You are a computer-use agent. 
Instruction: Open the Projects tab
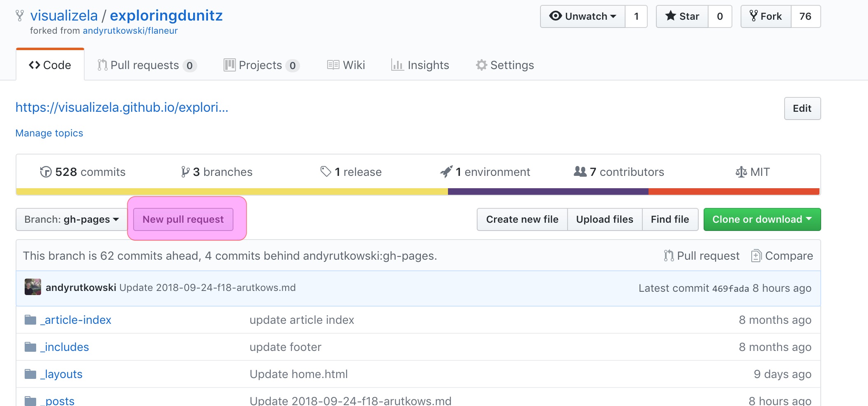click(x=261, y=65)
